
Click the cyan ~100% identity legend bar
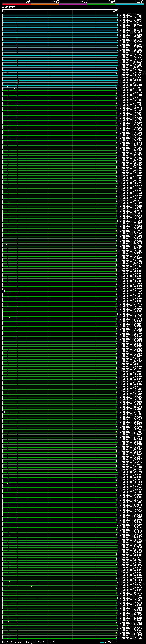(x=130, y=4)
